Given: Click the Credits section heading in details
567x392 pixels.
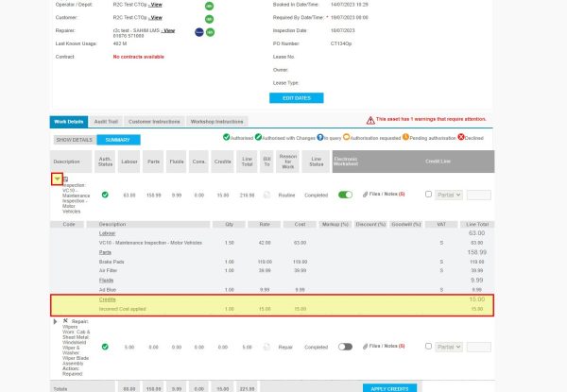Looking at the screenshot, I should tap(107, 299).
